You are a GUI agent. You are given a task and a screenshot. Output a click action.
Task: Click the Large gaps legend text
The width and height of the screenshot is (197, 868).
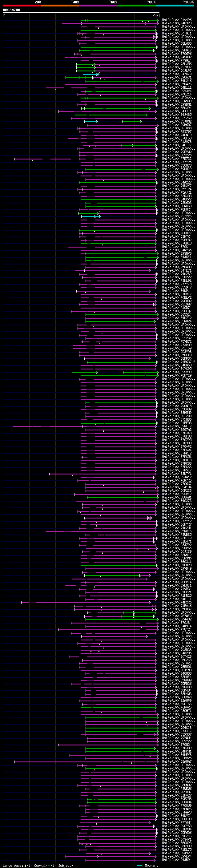pos(38,865)
